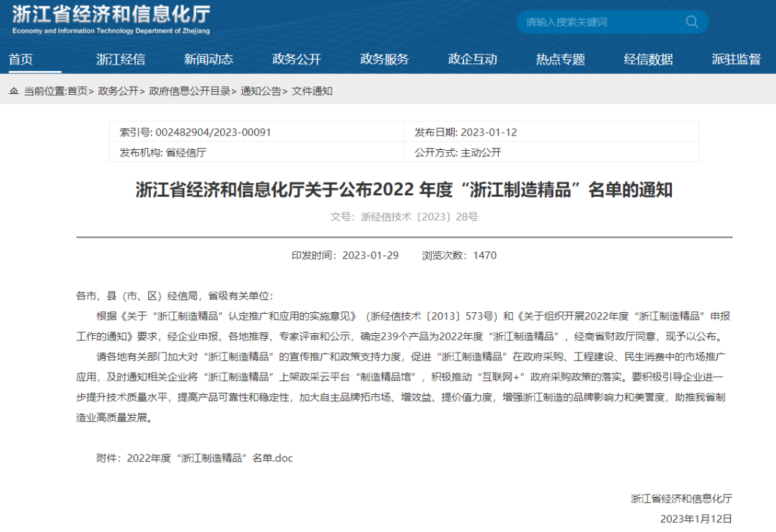Select 经信数据 navigation item
This screenshot has width=776, height=532.
coord(648,60)
